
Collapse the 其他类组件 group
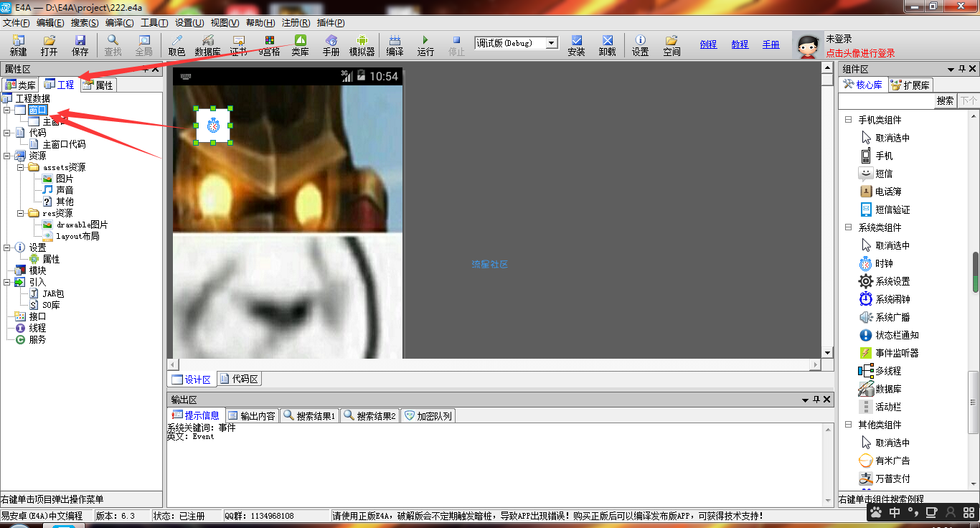(x=848, y=425)
